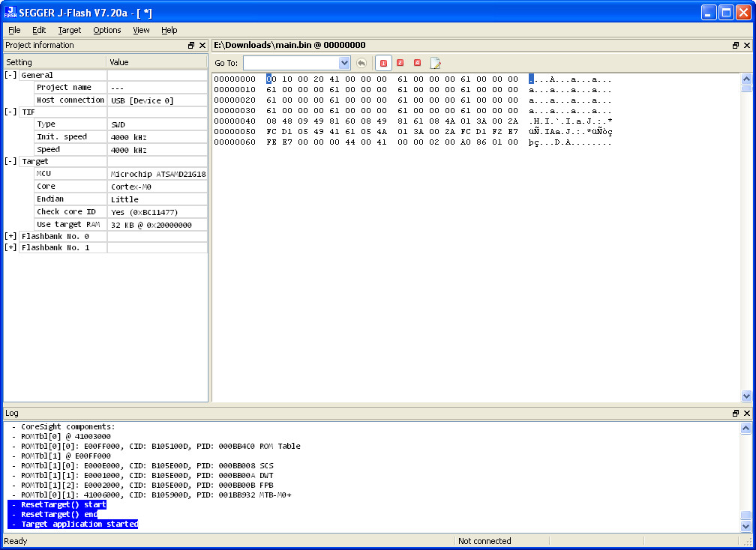Click the Setting column header

(55, 62)
